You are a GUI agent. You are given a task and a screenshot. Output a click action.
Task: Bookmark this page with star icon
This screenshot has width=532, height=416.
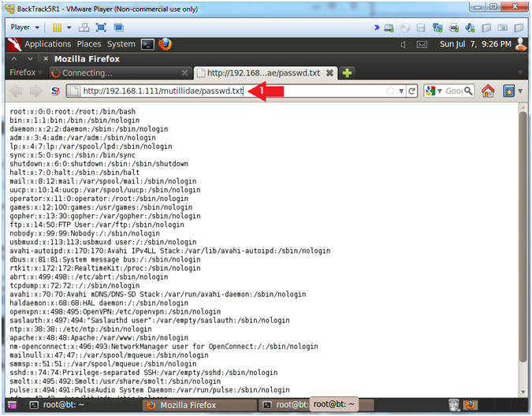coord(390,91)
